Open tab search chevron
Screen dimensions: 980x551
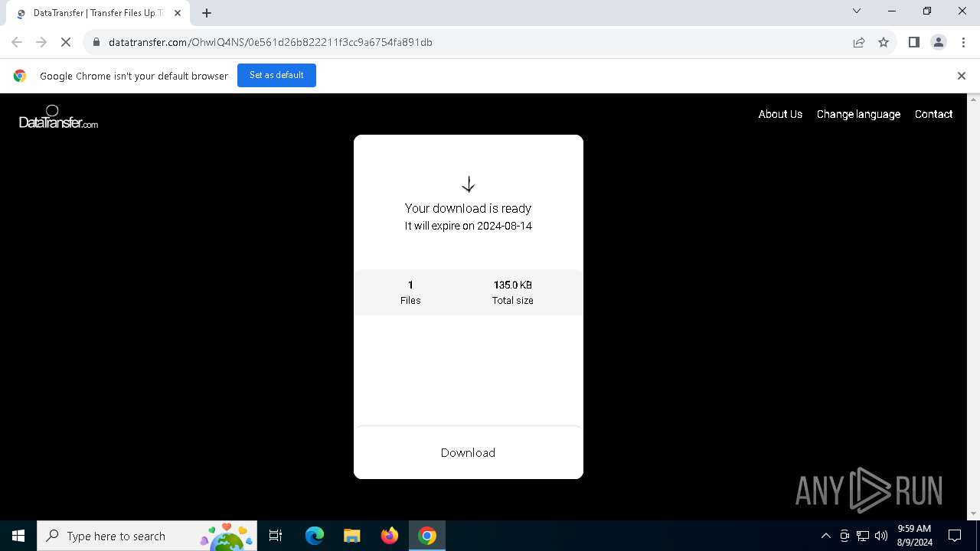click(857, 11)
